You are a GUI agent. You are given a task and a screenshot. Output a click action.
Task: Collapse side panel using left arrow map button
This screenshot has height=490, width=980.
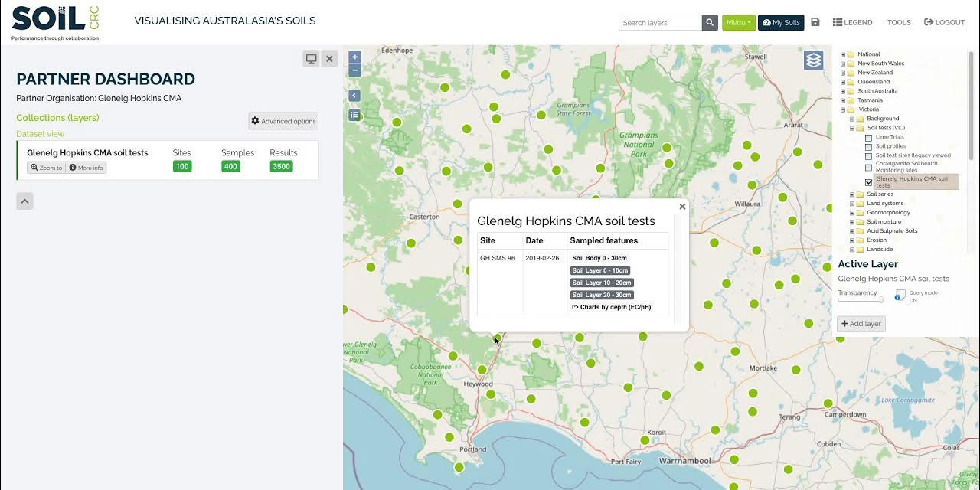click(x=354, y=96)
